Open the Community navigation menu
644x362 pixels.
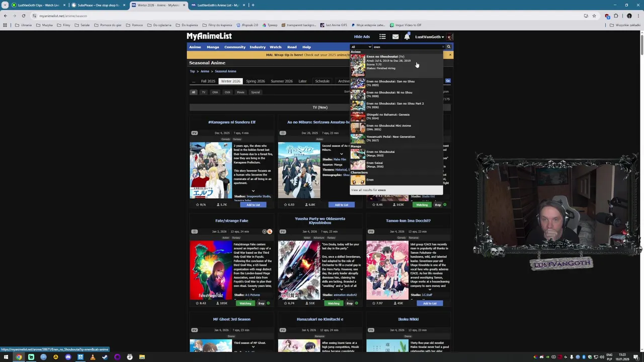coord(235,47)
